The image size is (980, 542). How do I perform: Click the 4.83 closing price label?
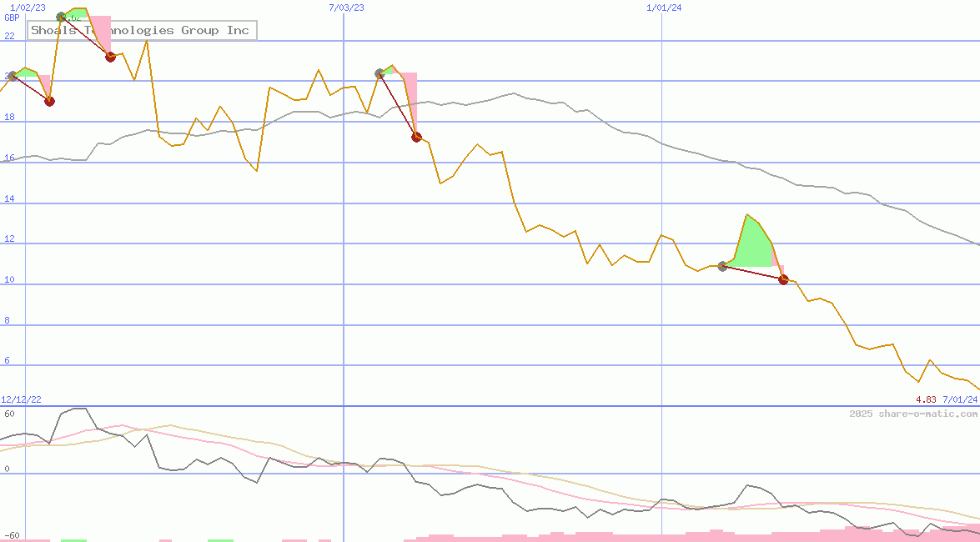[x=924, y=400]
